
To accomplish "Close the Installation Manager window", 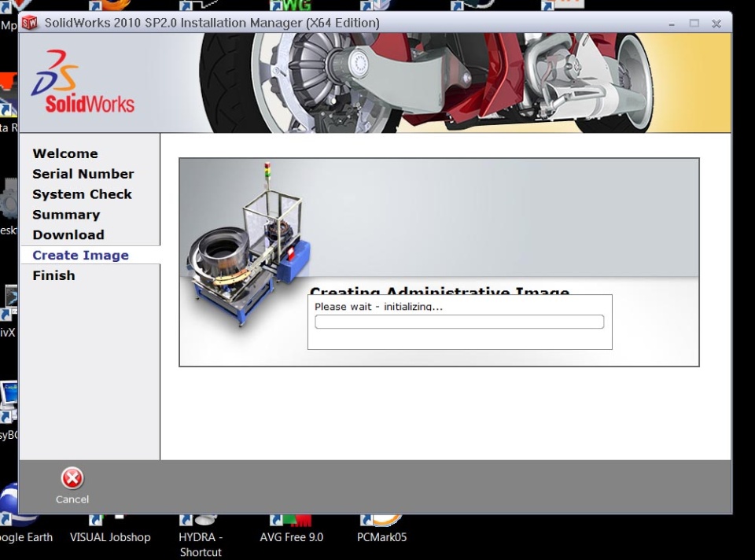I will [716, 23].
